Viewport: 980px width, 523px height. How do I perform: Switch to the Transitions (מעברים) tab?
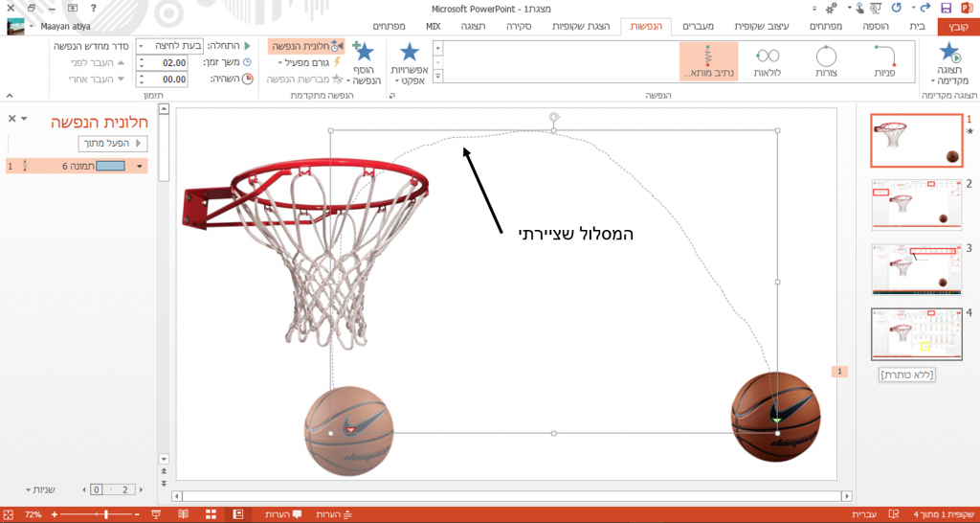(698, 27)
